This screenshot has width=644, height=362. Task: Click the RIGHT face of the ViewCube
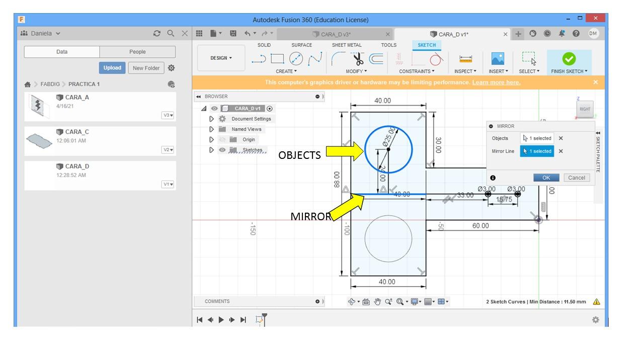585,109
